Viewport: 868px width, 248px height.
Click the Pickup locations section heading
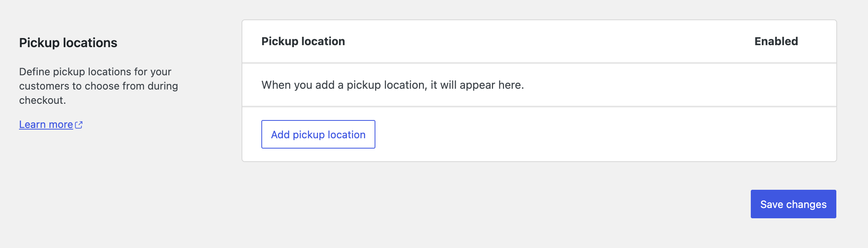tap(68, 42)
